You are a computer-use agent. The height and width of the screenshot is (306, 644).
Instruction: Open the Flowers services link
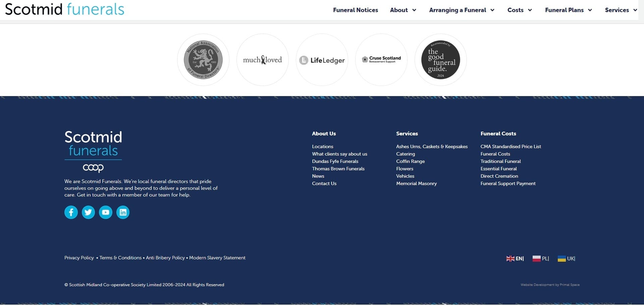click(405, 169)
